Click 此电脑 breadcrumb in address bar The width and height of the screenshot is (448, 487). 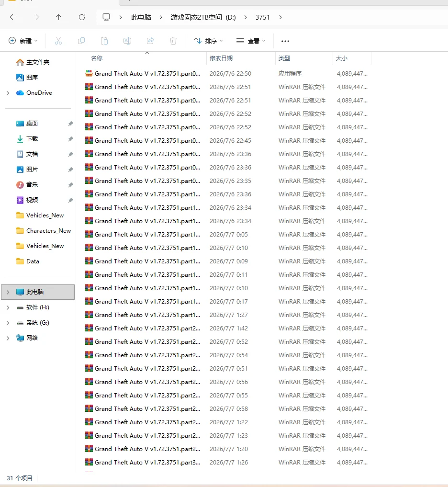(141, 17)
